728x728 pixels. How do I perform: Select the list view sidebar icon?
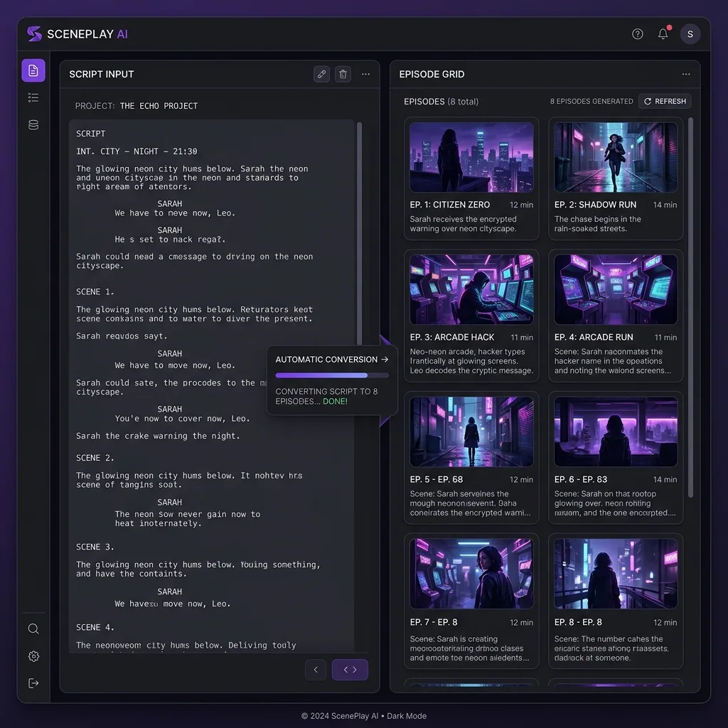click(33, 98)
